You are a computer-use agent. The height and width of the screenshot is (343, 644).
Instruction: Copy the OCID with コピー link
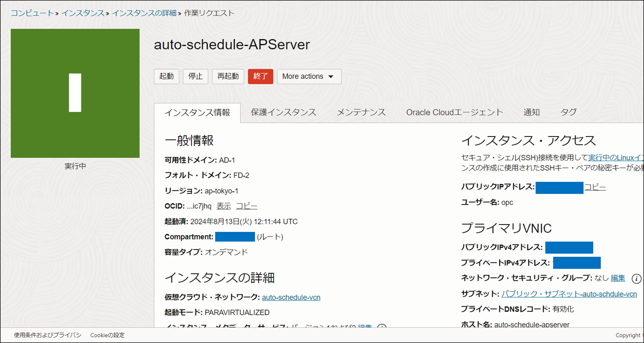[246, 206]
